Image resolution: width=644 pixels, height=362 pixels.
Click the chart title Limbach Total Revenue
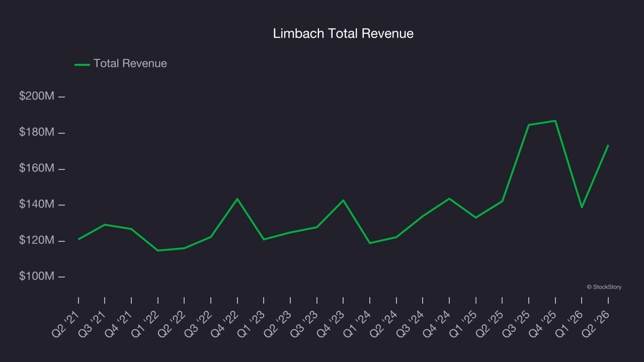[x=343, y=34]
